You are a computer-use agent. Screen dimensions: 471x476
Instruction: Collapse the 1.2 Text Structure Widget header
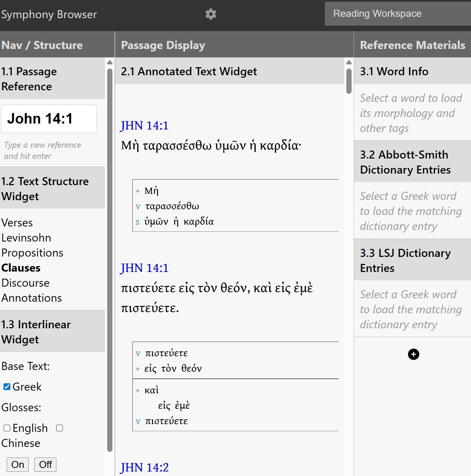[x=53, y=189]
